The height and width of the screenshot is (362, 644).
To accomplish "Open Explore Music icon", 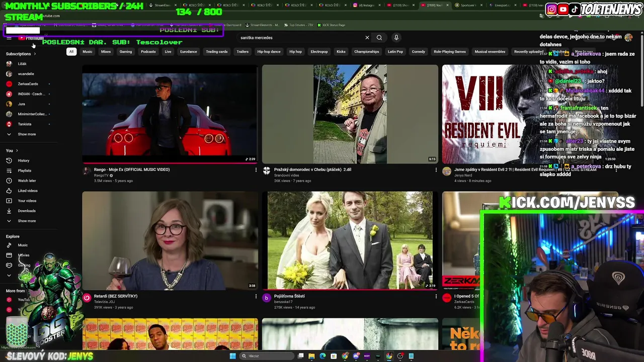I will coord(9,245).
